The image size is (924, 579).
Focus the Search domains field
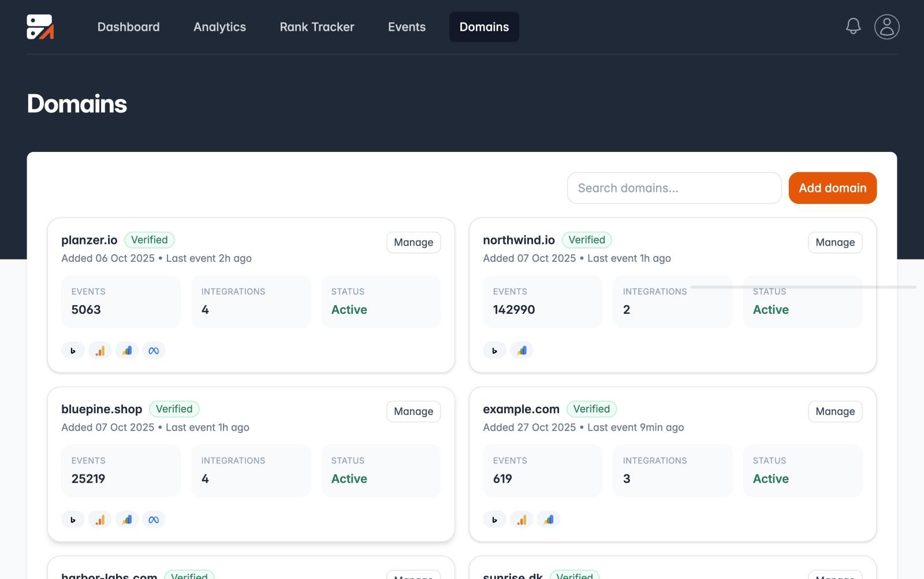click(x=674, y=188)
